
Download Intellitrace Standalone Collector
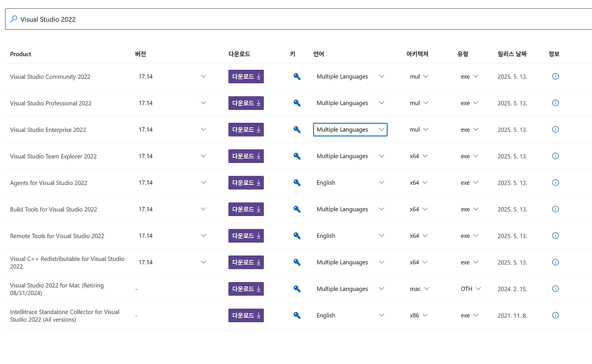[246, 315]
